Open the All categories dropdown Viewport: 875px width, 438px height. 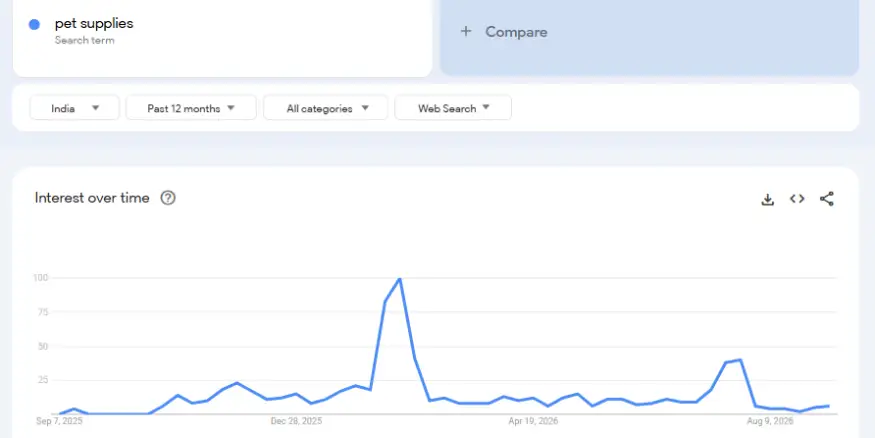[325, 108]
